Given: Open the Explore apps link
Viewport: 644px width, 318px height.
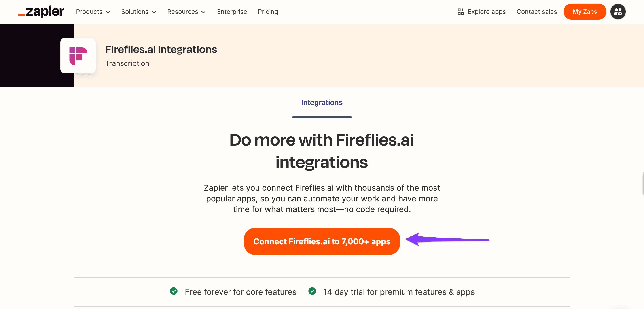Looking at the screenshot, I should (486, 12).
